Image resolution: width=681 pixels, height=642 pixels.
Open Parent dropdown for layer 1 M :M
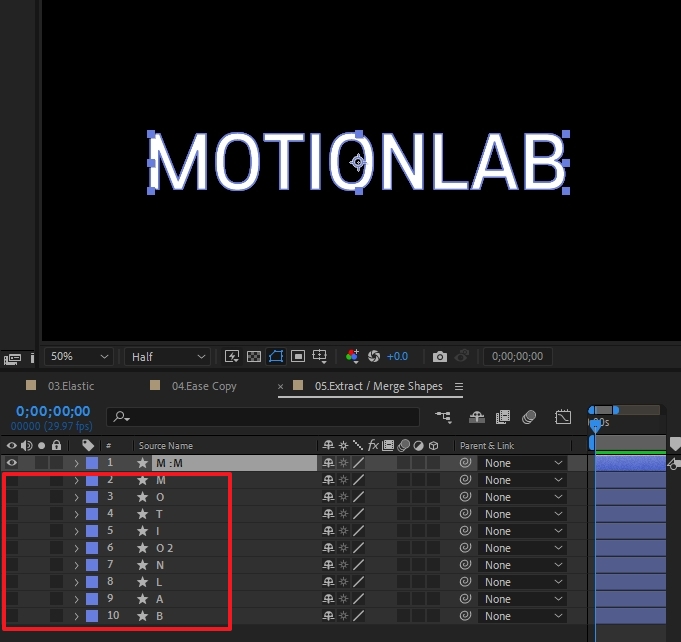pyautogui.click(x=522, y=463)
